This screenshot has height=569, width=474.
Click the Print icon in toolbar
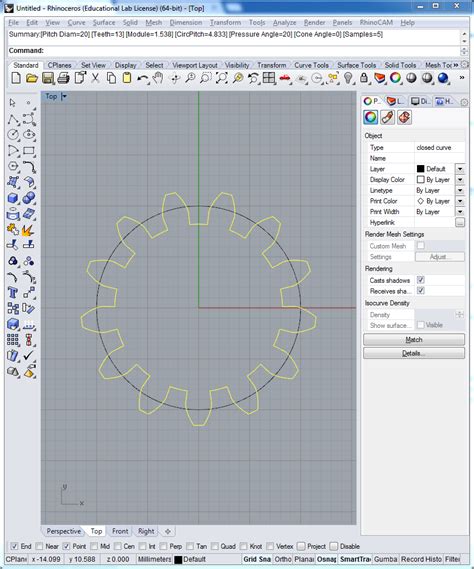63,78
